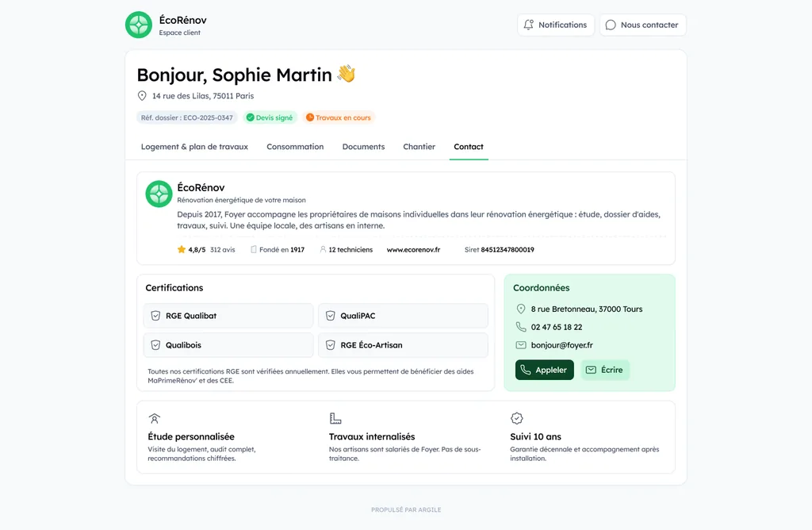Click the Suivi 10 ans badge icon
Viewport: 812px width, 530px height.
(x=517, y=418)
